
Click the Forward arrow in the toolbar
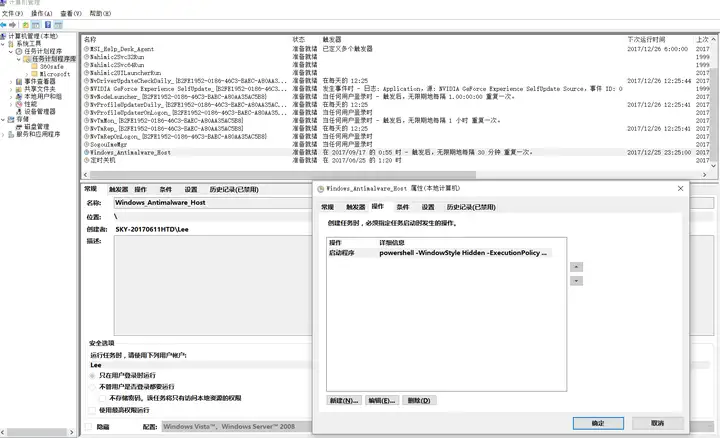coord(12,25)
